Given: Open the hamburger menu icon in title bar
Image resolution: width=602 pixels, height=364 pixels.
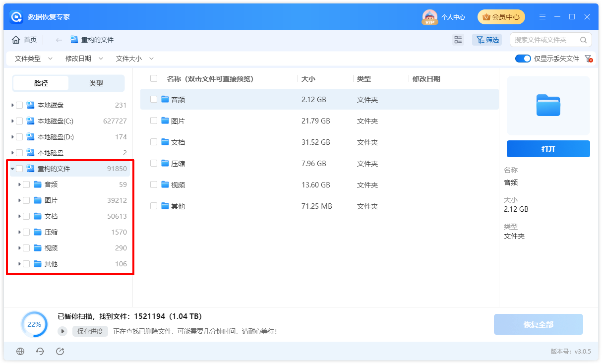Looking at the screenshot, I should pos(542,17).
